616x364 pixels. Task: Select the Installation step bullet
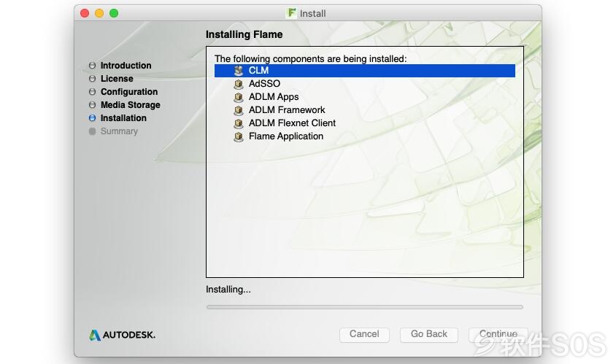point(92,117)
